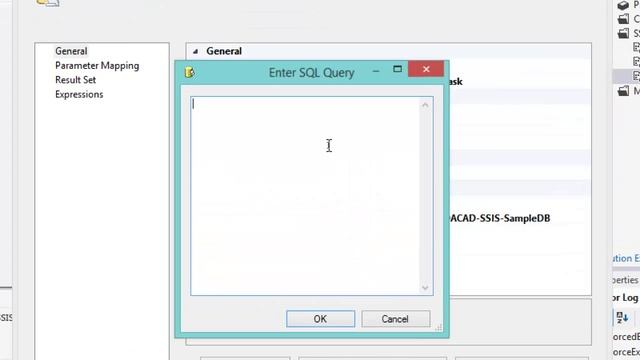Click the alphabetical sort icon in Properties pane
640x360 pixels.
(x=622, y=317)
